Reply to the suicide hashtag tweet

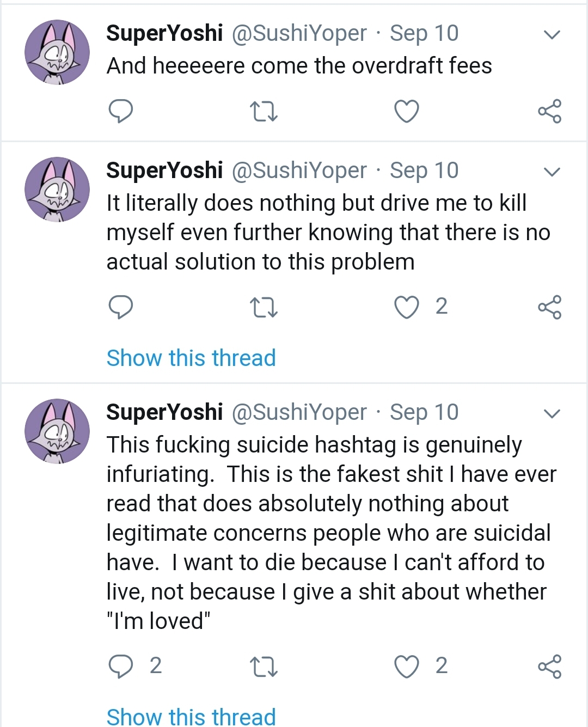pyautogui.click(x=120, y=667)
